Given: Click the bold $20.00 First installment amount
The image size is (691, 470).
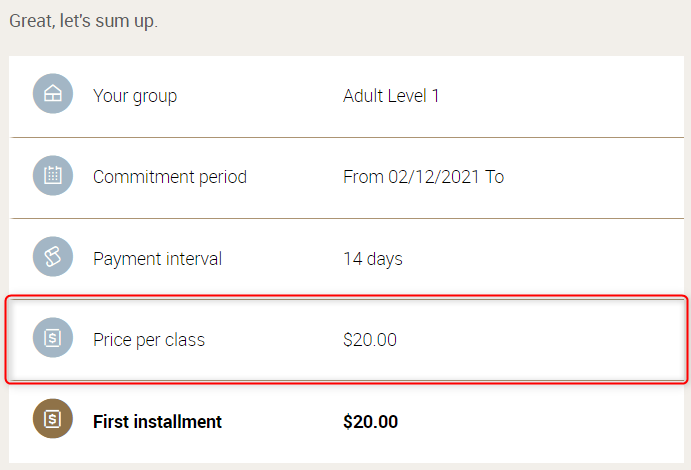Looking at the screenshot, I should click(x=370, y=421).
